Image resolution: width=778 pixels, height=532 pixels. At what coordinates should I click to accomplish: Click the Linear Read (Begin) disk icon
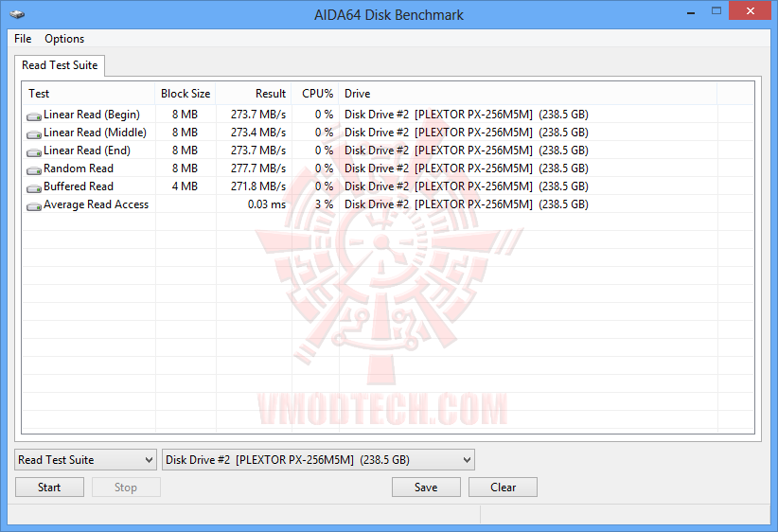coord(34,116)
